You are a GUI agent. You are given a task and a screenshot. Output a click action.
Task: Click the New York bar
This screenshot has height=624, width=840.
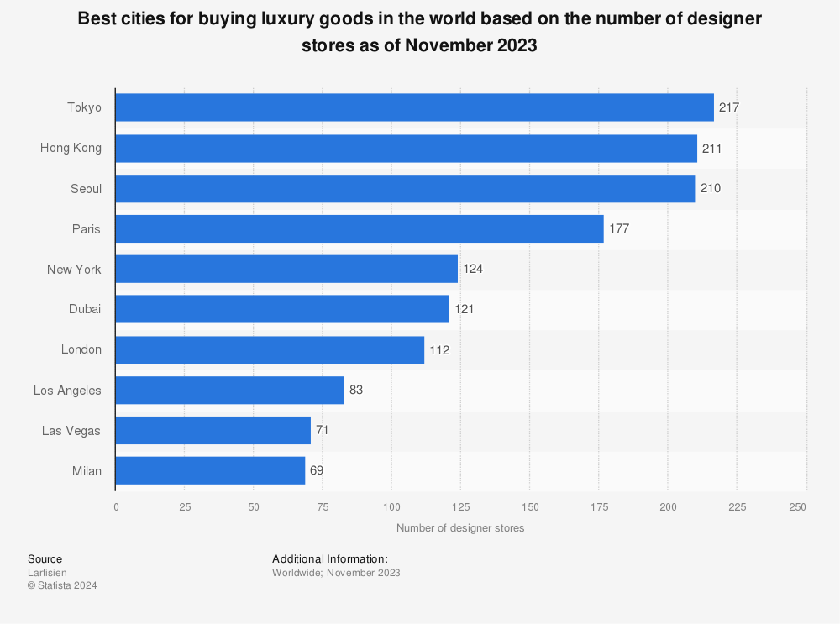(286, 269)
